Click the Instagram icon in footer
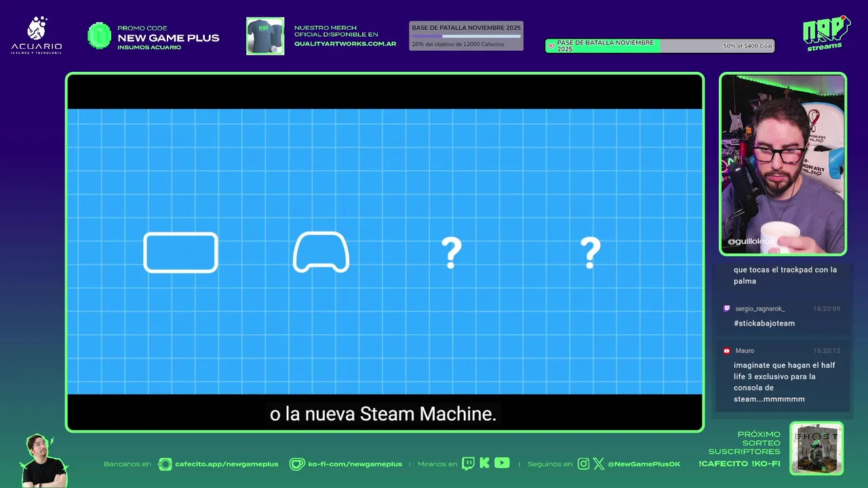This screenshot has height=488, width=868. coord(583,464)
